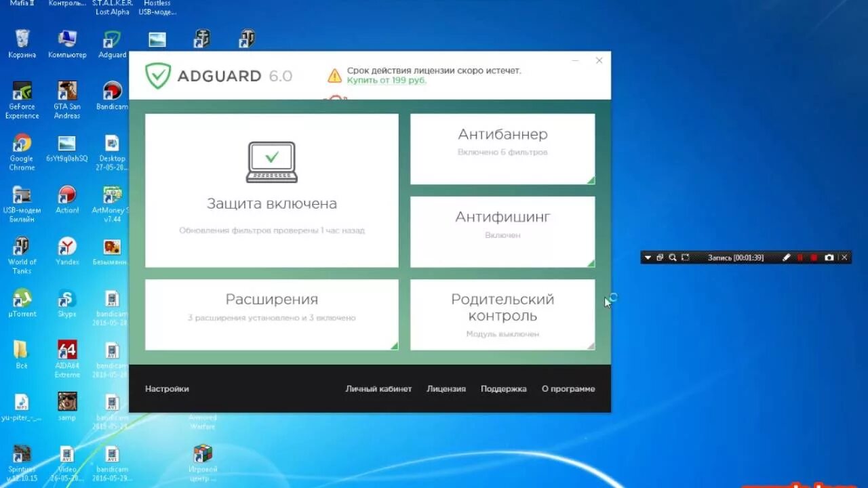Click Срок действия лицензии скоро истечет text
Image resolution: width=868 pixels, height=488 pixels.
point(434,70)
